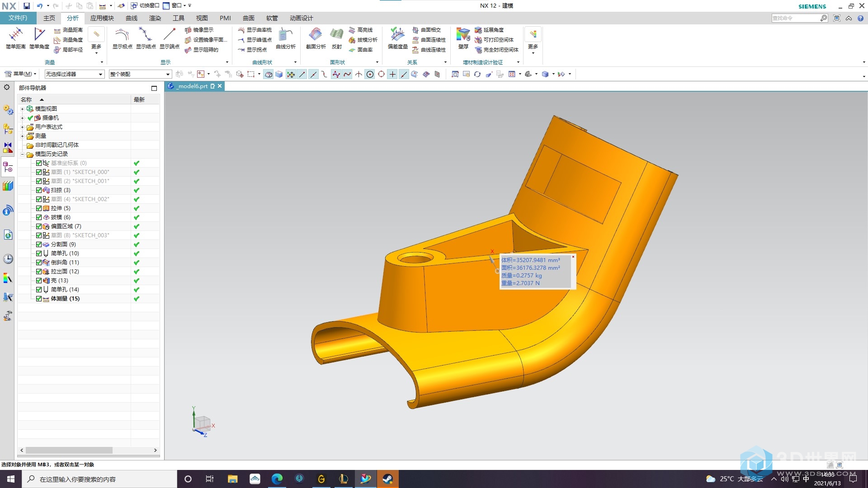Open the 整个装配 scope dropdown

[140, 74]
